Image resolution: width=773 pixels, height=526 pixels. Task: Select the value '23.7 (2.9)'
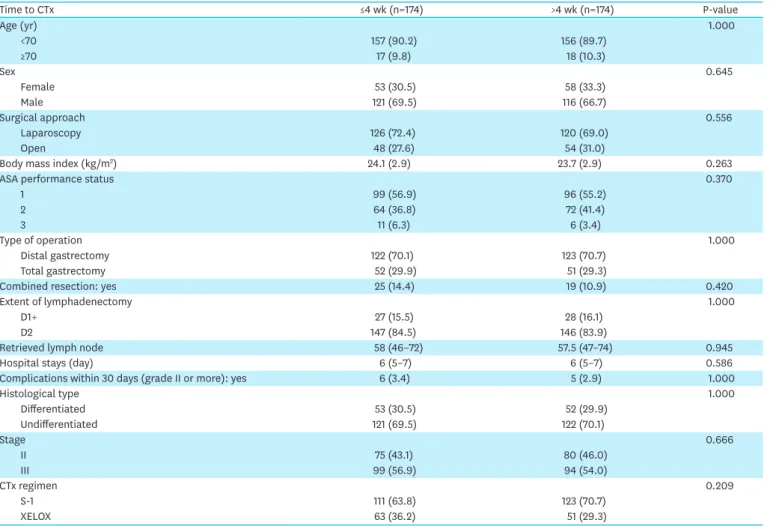(x=580, y=164)
